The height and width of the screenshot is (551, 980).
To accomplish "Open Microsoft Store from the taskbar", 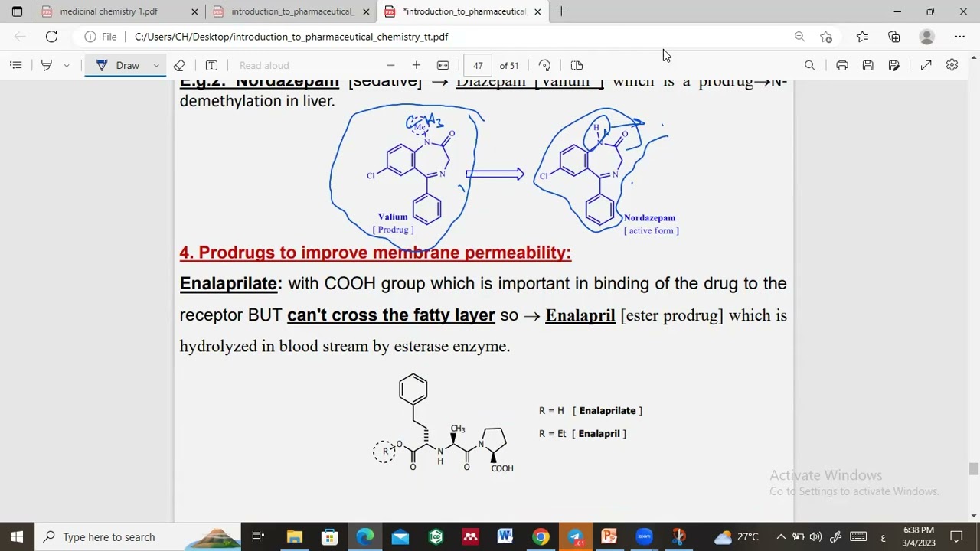I will point(329,536).
